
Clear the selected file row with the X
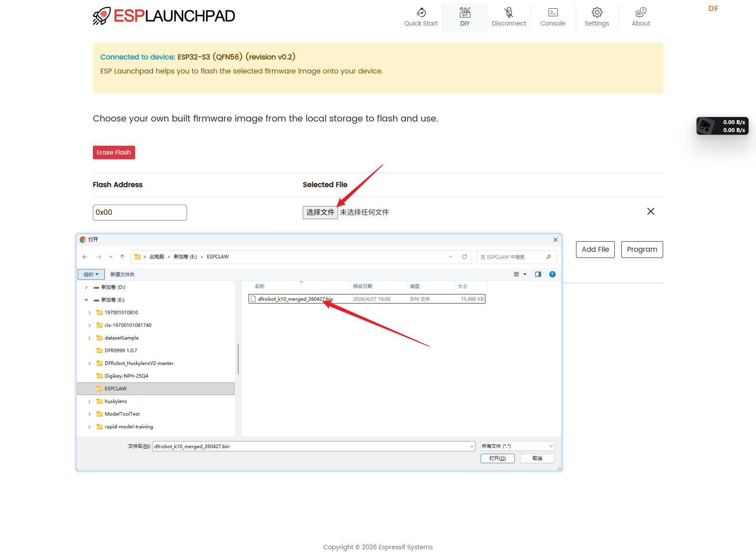tap(651, 211)
